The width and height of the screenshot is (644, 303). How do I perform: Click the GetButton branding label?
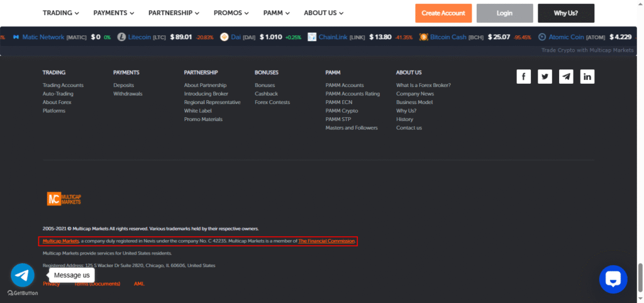click(x=23, y=293)
